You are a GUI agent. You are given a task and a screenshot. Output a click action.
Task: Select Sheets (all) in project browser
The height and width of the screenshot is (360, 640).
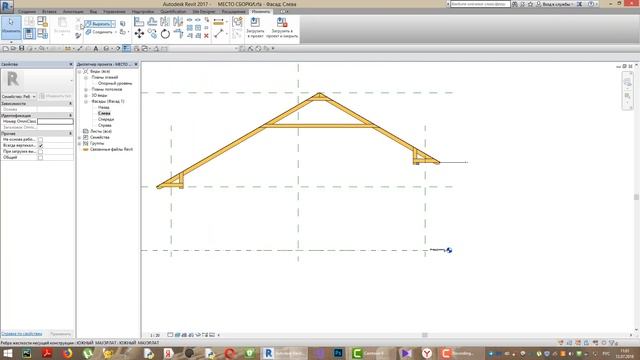click(100, 131)
